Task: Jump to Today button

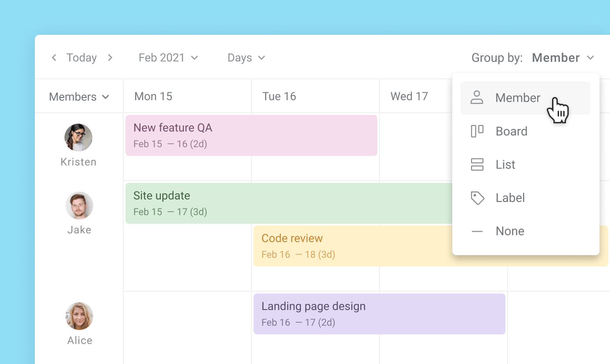Action: click(81, 57)
